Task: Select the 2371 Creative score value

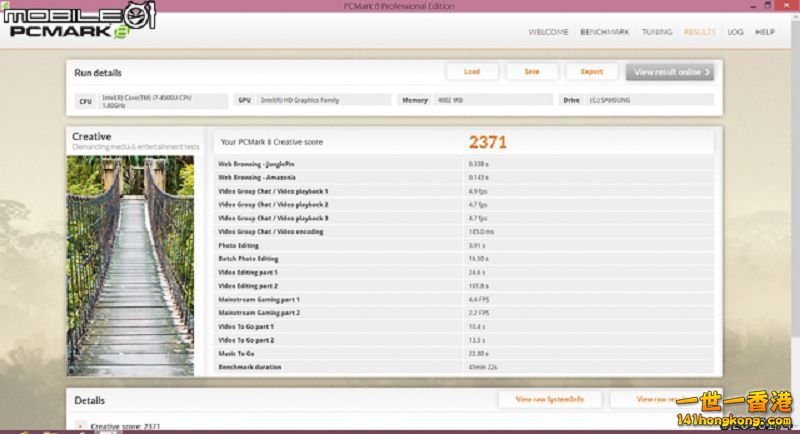Action: [x=488, y=142]
